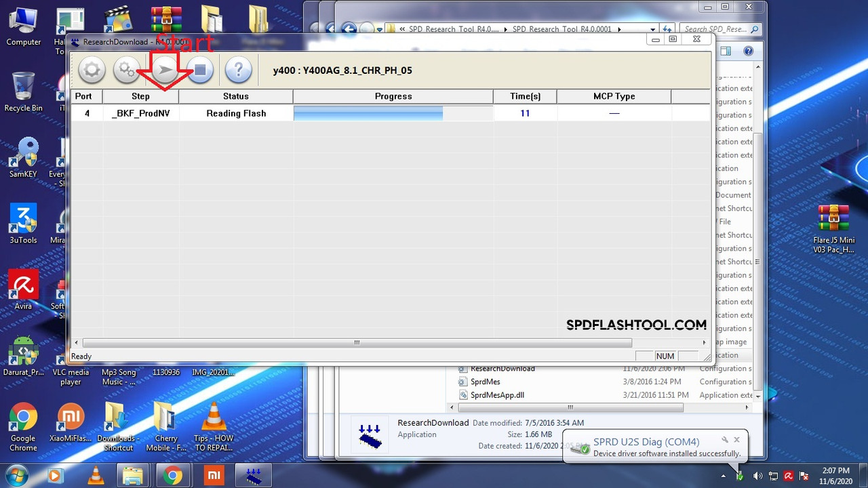Image resolution: width=868 pixels, height=488 pixels.
Task: Open the 3uTools desktop shortcut
Action: [24, 224]
